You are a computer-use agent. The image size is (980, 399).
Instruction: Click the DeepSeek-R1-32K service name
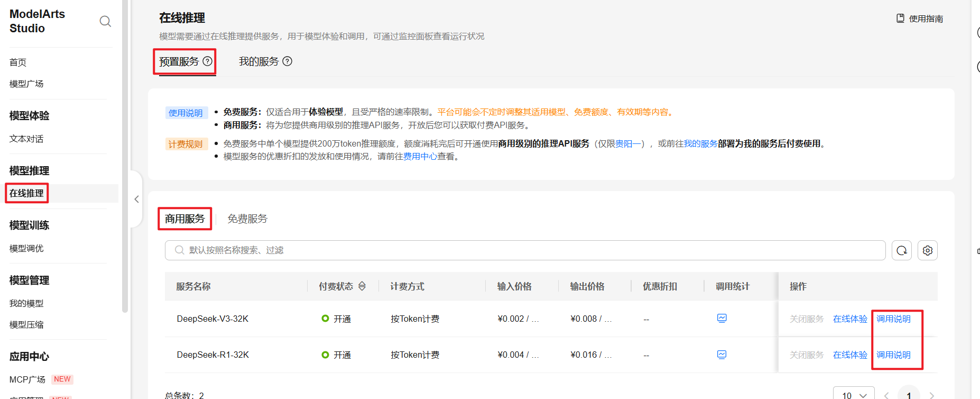(x=213, y=355)
